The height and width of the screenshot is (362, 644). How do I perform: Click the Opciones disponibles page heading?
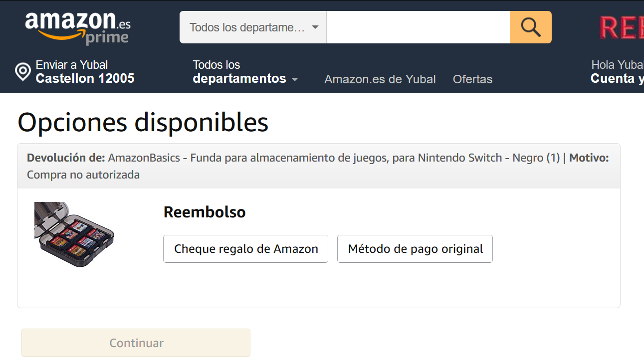142,122
